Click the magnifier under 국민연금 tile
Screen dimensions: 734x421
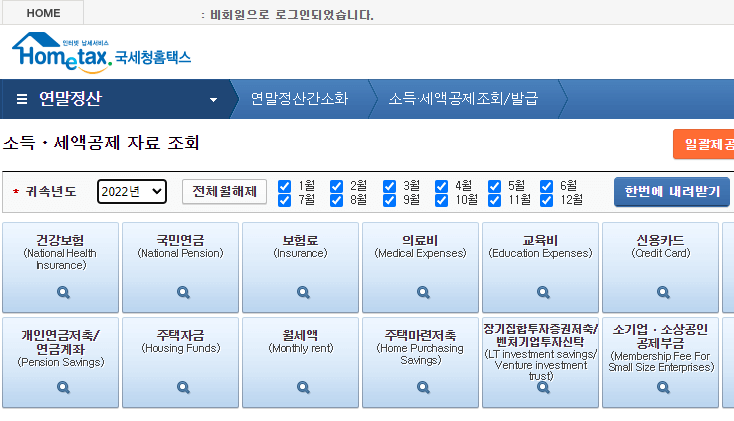183,293
